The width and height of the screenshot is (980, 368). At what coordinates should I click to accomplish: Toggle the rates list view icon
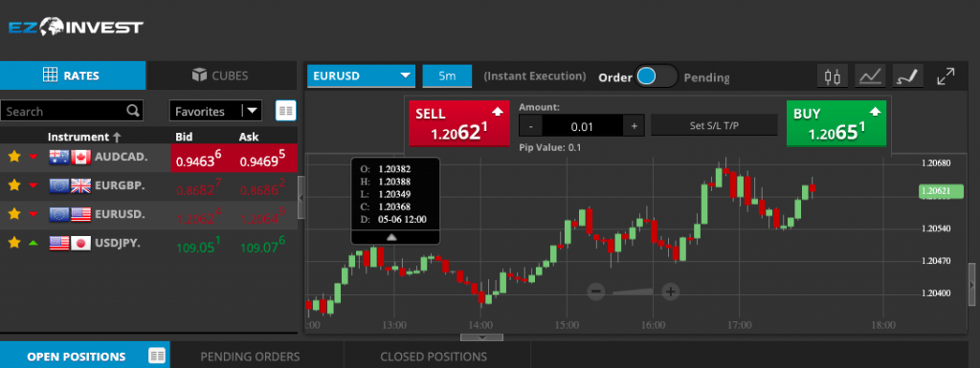[285, 111]
